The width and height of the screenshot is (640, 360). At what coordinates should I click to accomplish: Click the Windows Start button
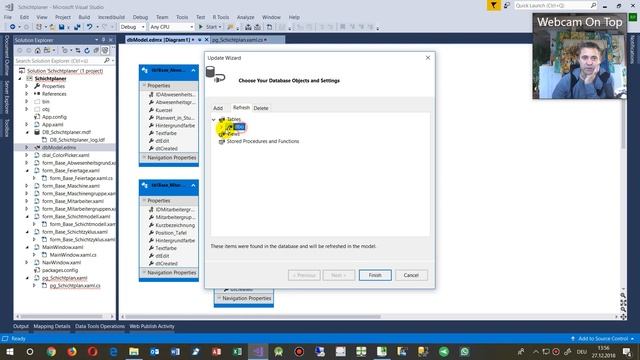(x=9, y=351)
